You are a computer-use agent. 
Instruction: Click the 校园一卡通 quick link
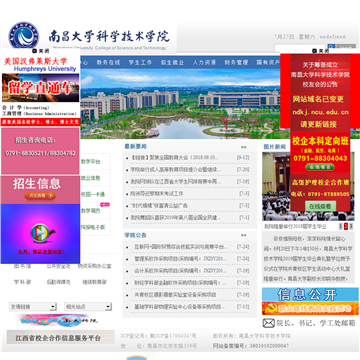[x=93, y=194]
